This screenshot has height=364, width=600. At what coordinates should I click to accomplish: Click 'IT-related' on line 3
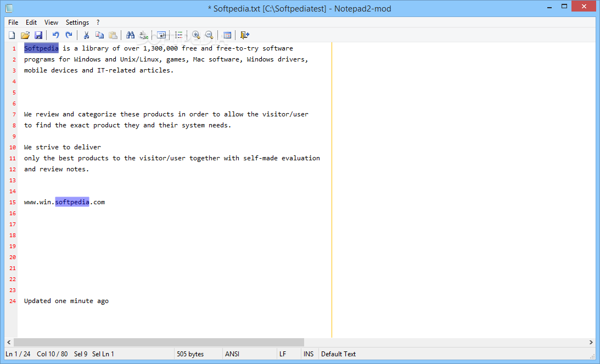pyautogui.click(x=116, y=70)
